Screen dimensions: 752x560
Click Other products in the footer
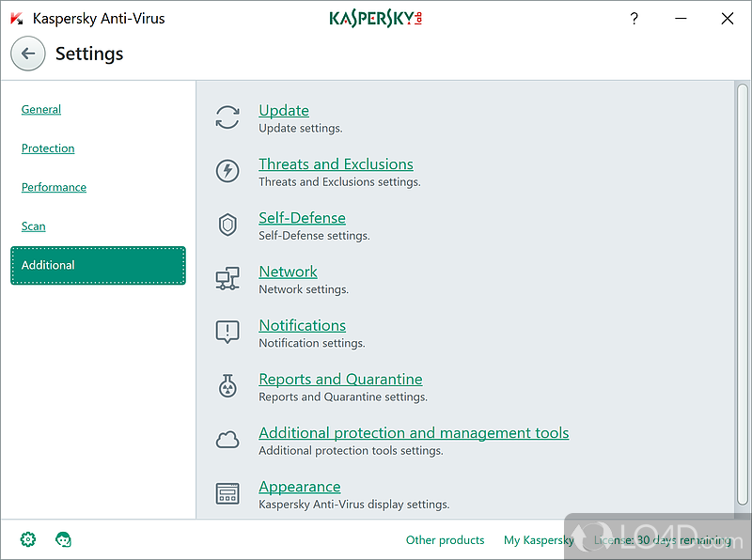coord(445,540)
